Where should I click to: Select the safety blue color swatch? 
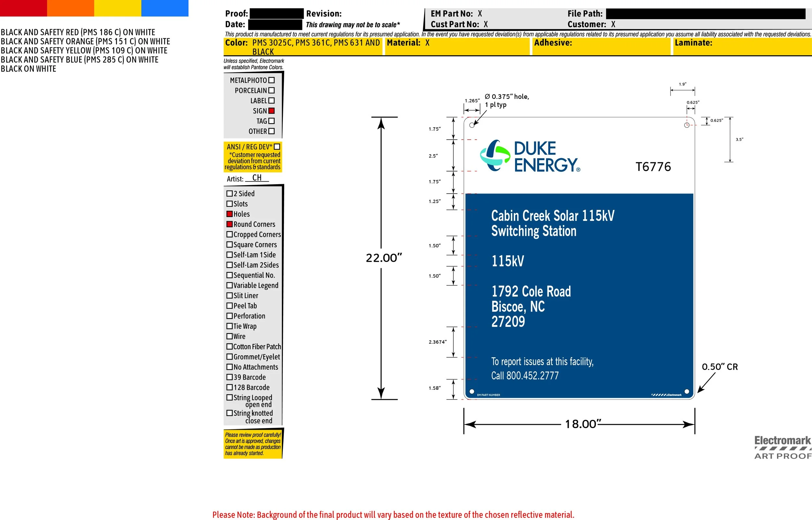165,8
